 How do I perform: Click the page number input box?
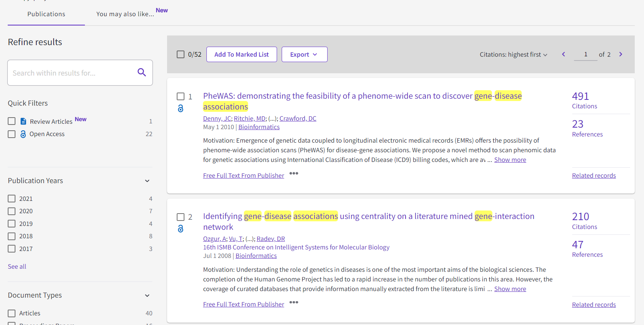point(585,54)
